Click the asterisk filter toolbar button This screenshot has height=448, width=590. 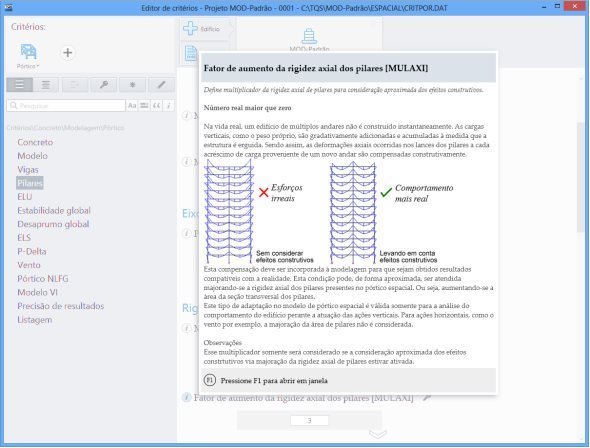(x=132, y=85)
